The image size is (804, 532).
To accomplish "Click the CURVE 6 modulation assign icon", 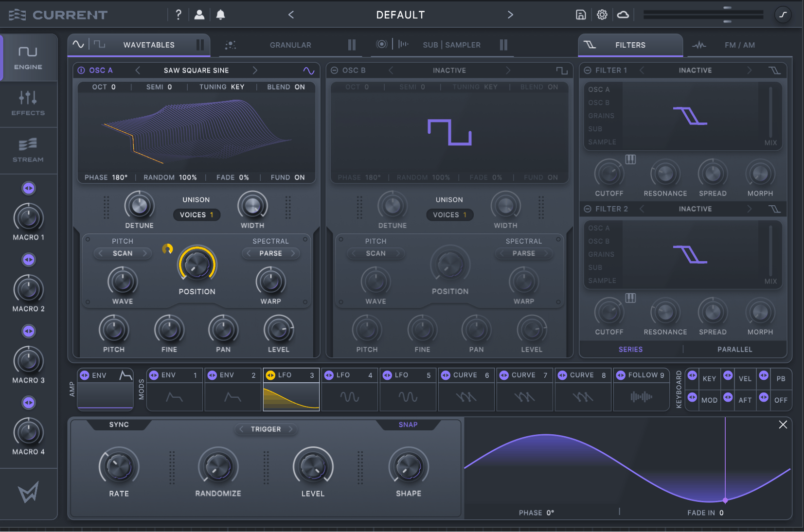I will tap(446, 375).
